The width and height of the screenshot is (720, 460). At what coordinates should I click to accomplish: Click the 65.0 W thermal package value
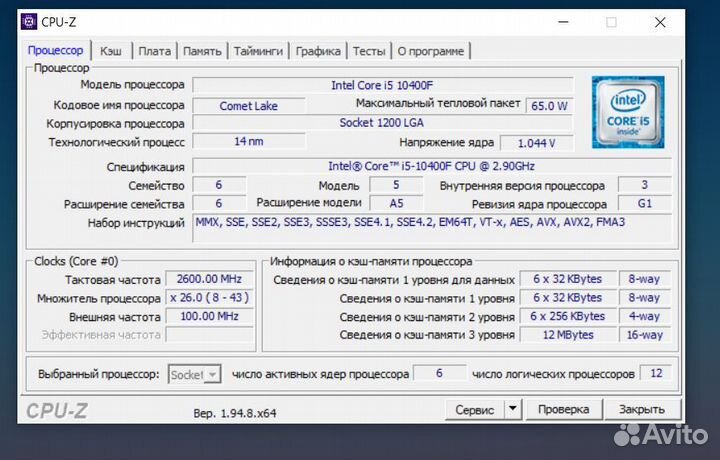[549, 106]
